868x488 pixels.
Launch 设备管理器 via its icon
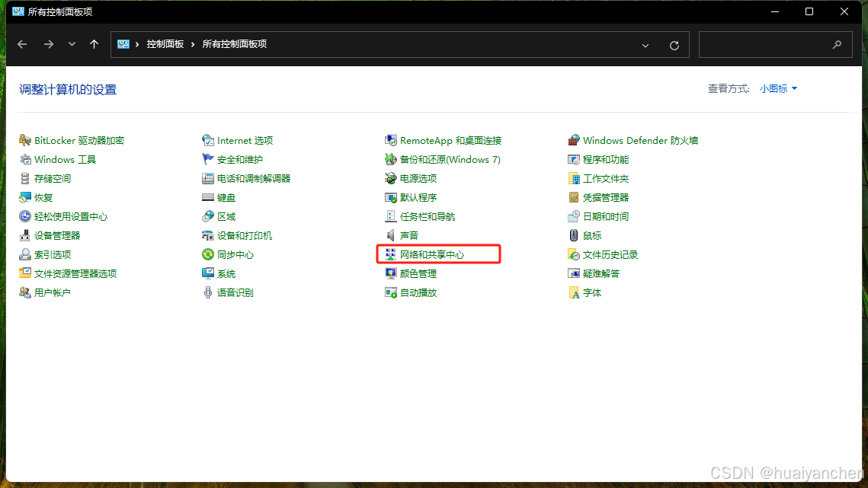(25, 236)
